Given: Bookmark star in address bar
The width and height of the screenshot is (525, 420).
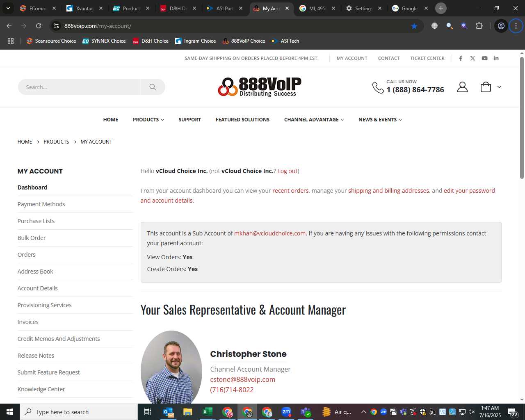Looking at the screenshot, I should pyautogui.click(x=414, y=26).
